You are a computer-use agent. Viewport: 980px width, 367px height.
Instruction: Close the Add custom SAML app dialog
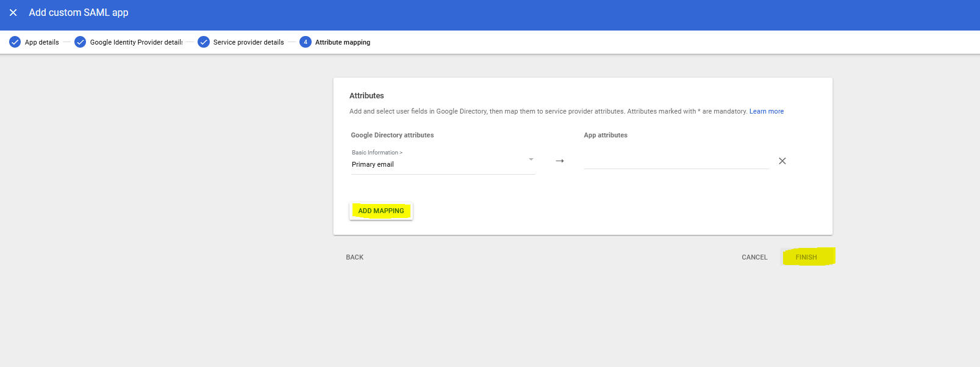pos(13,13)
